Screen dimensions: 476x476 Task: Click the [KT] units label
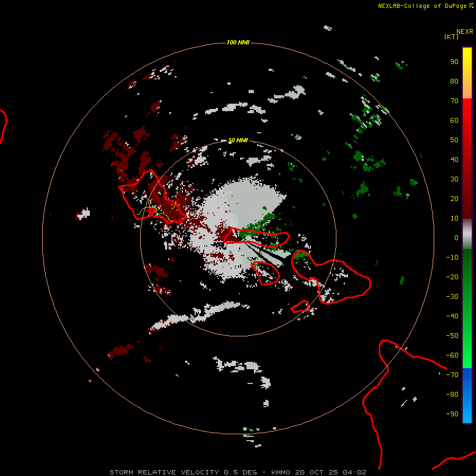pyautogui.click(x=452, y=36)
